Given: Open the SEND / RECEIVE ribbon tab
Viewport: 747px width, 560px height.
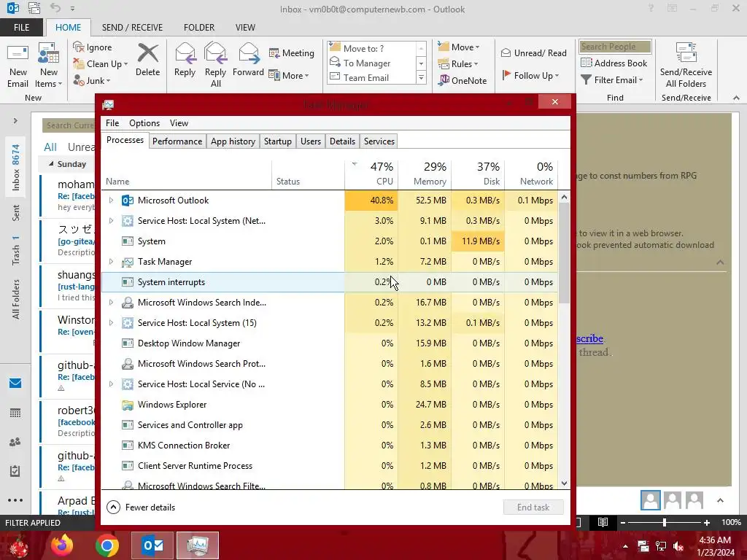Looking at the screenshot, I should click(x=132, y=28).
